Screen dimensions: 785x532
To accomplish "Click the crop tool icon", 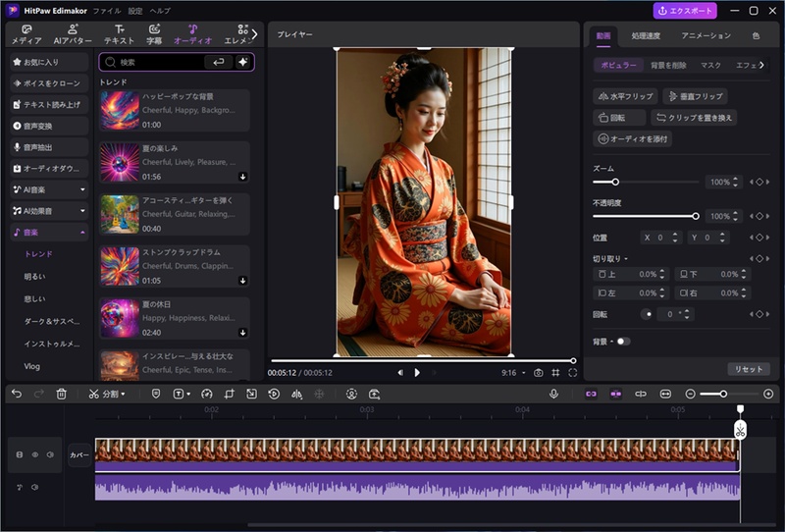I will pyautogui.click(x=229, y=395).
